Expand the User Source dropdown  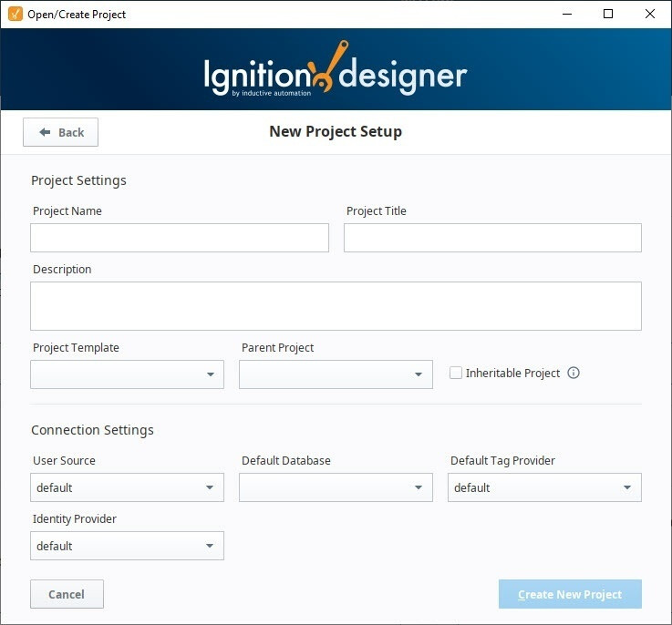(127, 487)
